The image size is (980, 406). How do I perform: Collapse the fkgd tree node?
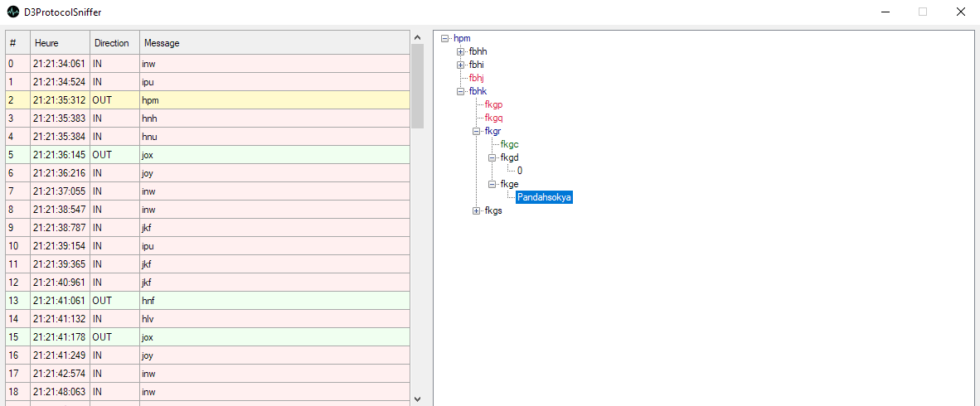coord(492,157)
